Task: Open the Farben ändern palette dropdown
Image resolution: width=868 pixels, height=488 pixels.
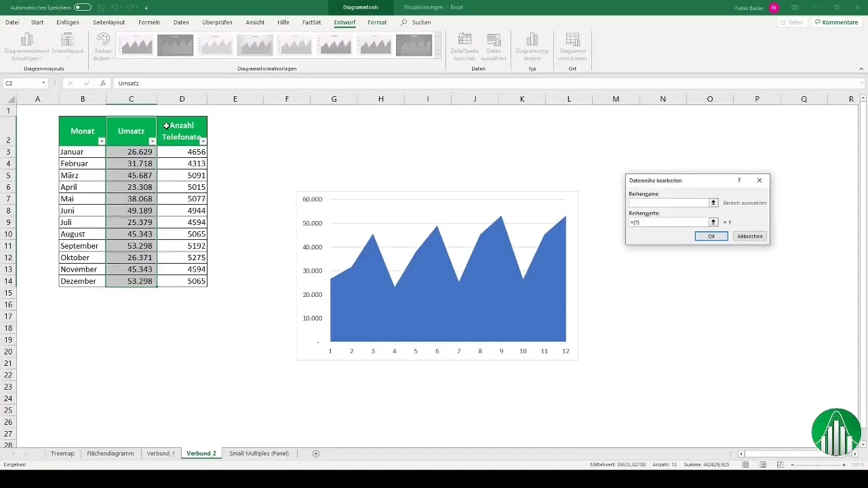Action: tap(103, 47)
